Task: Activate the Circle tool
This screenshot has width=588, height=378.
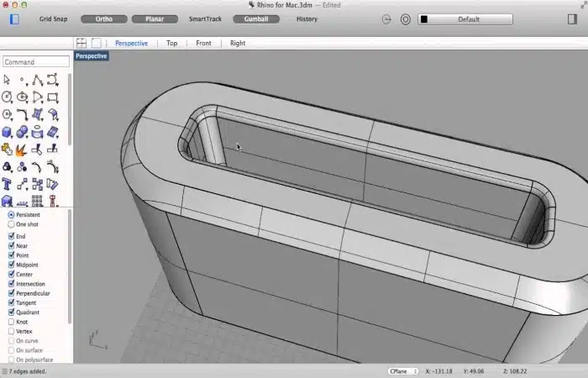Action: coord(7,97)
